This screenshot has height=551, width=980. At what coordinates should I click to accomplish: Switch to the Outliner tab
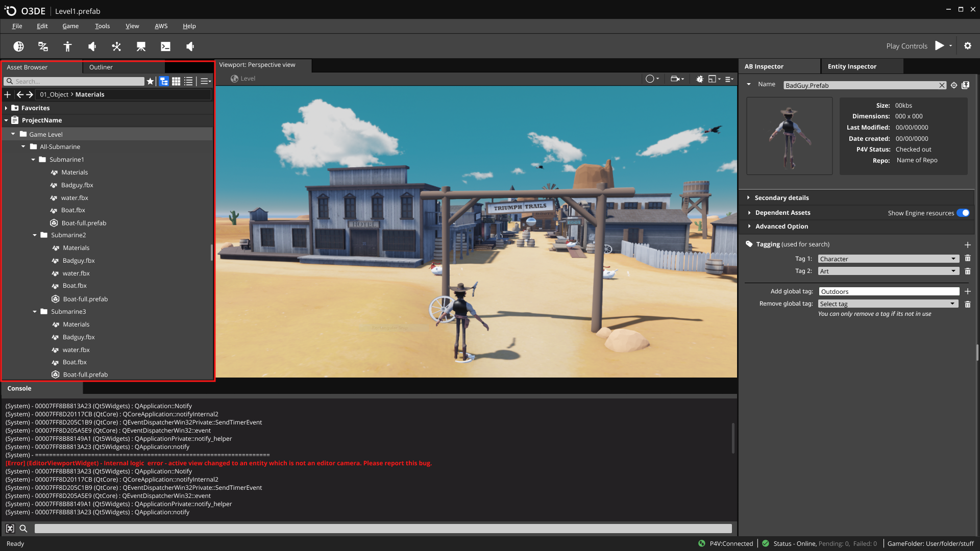pos(101,67)
